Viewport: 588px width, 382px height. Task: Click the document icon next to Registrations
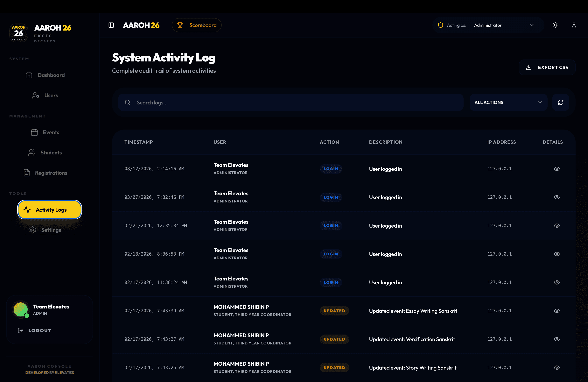coord(26,173)
